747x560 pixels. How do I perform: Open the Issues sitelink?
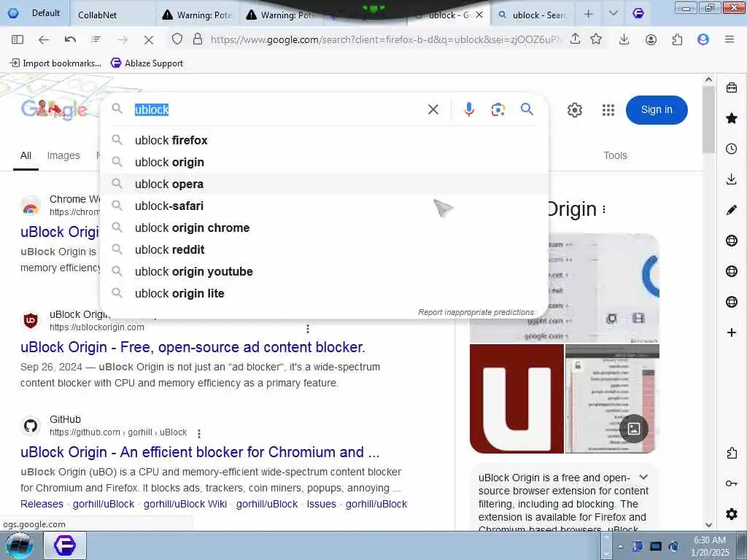(x=322, y=504)
